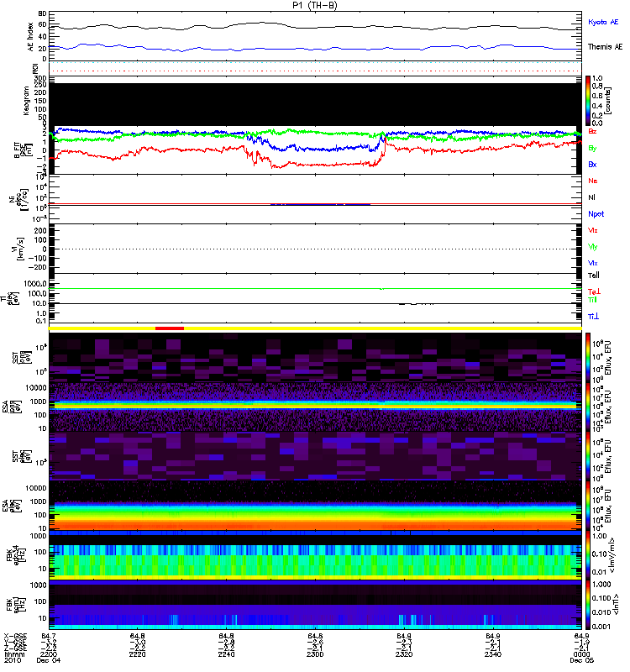Click the blue Bx legend label
Image resolution: width=630 pixels, height=672 pixels.
click(x=592, y=164)
